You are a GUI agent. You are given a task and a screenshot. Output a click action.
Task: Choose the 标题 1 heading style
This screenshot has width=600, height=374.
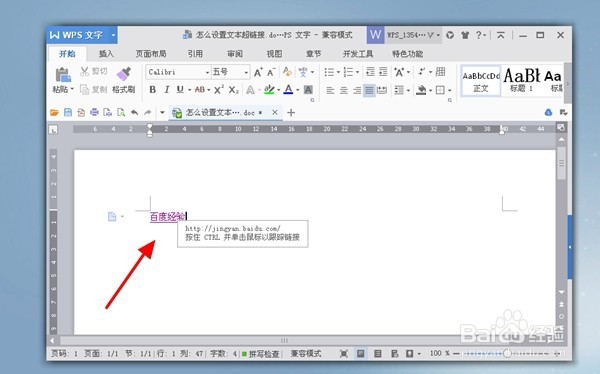522,81
